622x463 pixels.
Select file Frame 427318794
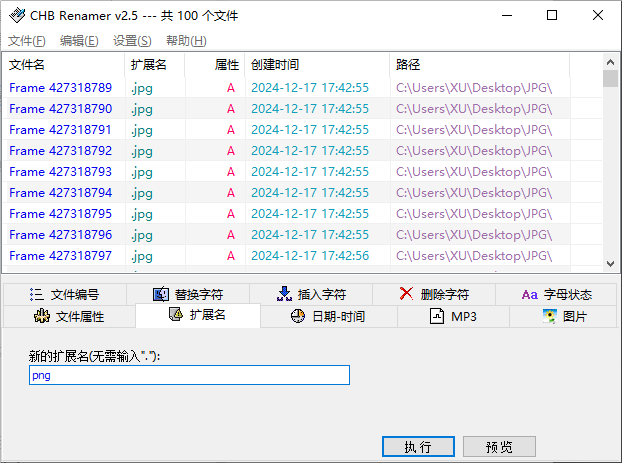pos(60,193)
